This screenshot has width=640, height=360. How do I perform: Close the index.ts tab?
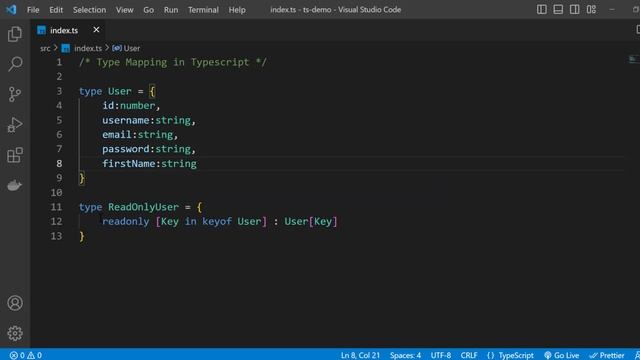click(x=96, y=30)
